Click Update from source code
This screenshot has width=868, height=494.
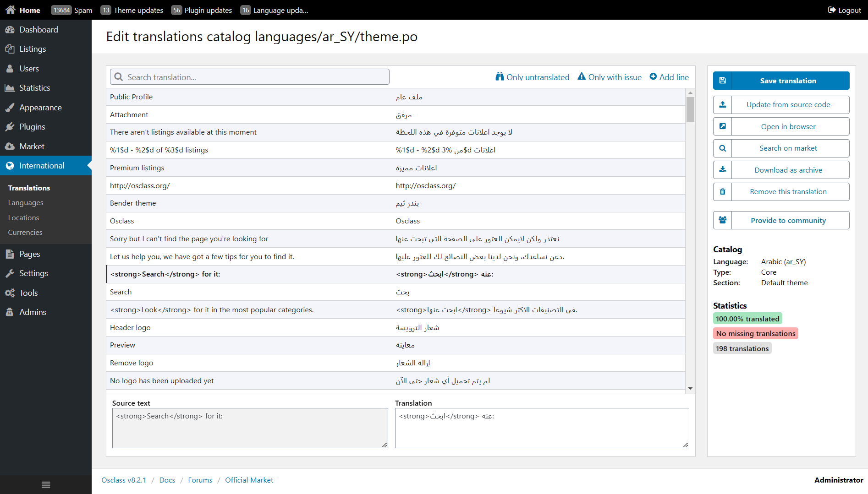tap(781, 105)
